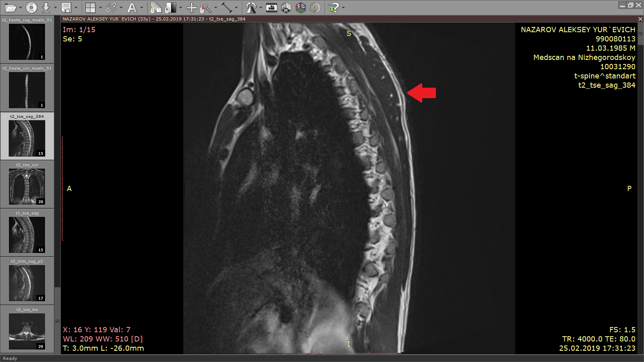Click the Ready status bar text

pyautogui.click(x=10, y=358)
